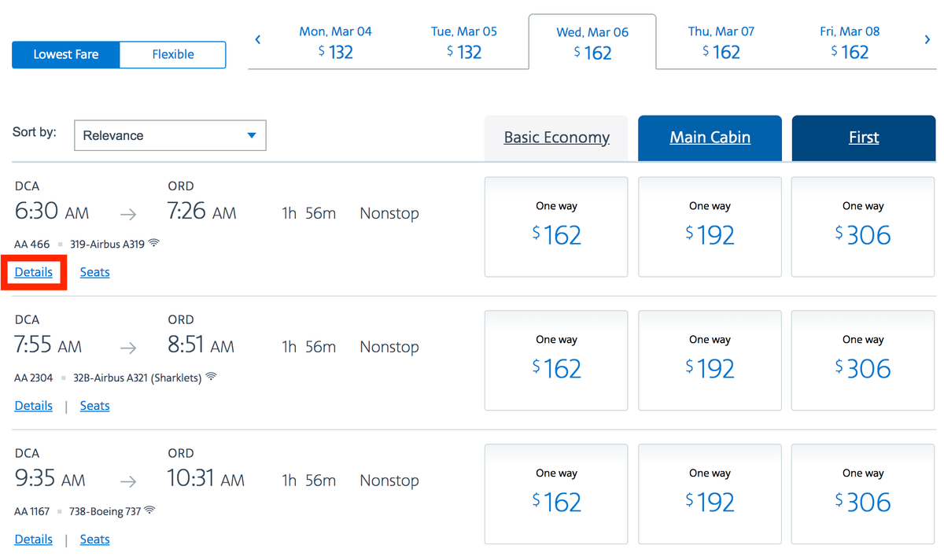This screenshot has width=944, height=560.
Task: Pick the $192 Main Cabin fare for the 7:55 AM flight
Action: click(709, 360)
